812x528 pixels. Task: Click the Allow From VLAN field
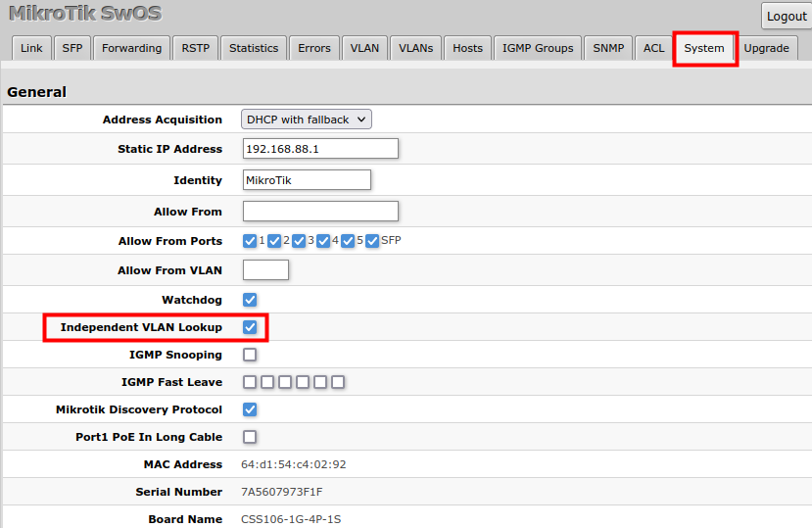coord(265,270)
